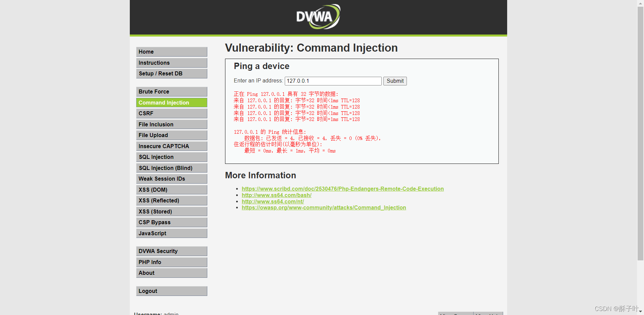Open the ss64.com/bash/ link
Viewport: 644px width, 315px height.
(276, 195)
